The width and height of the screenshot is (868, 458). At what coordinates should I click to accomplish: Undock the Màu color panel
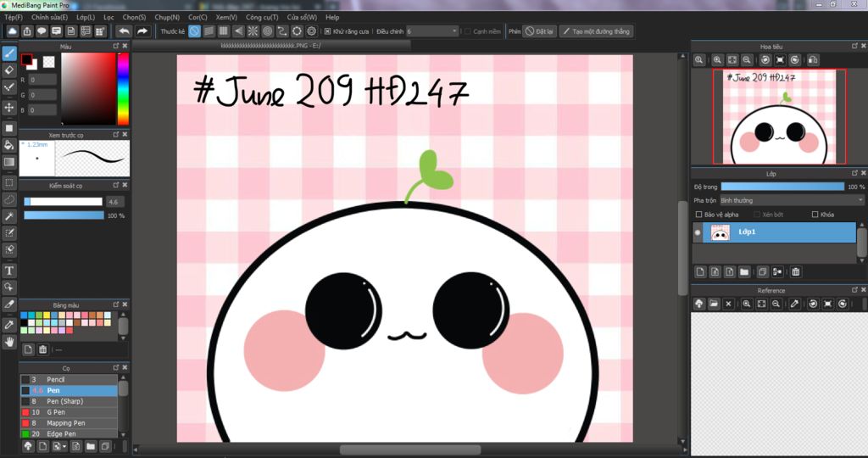[x=116, y=46]
